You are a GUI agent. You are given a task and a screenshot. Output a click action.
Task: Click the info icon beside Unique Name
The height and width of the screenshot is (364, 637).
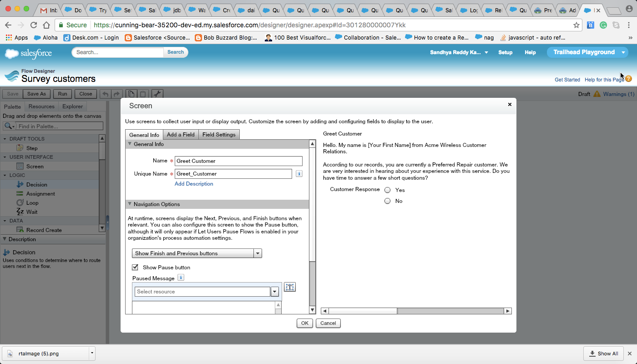point(299,174)
